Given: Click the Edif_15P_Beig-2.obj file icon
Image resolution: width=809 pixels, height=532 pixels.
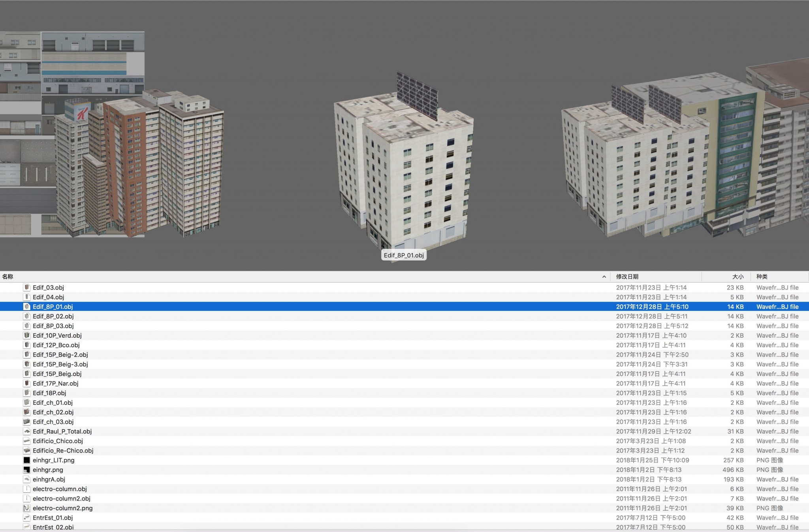Looking at the screenshot, I should 27,355.
